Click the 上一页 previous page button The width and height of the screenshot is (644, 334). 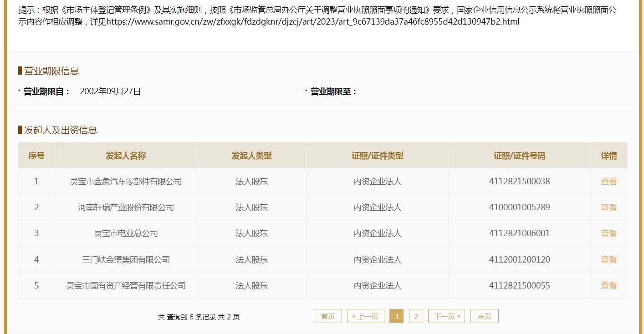coord(366,316)
